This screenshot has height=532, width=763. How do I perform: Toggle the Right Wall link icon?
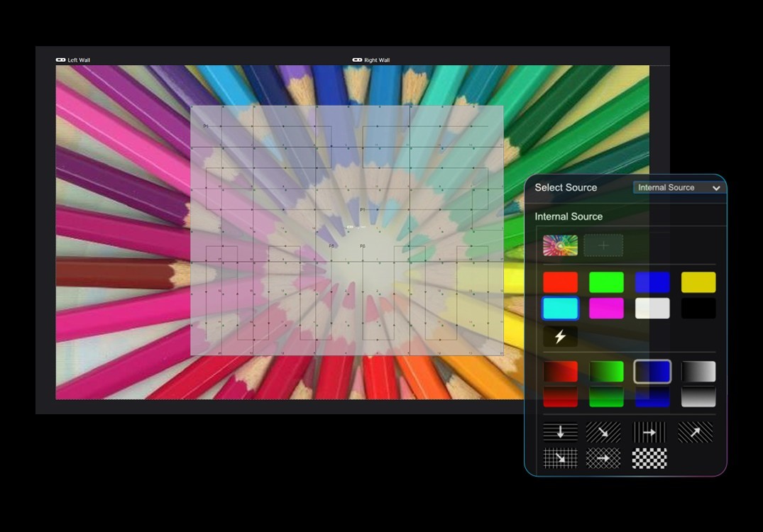click(x=357, y=60)
